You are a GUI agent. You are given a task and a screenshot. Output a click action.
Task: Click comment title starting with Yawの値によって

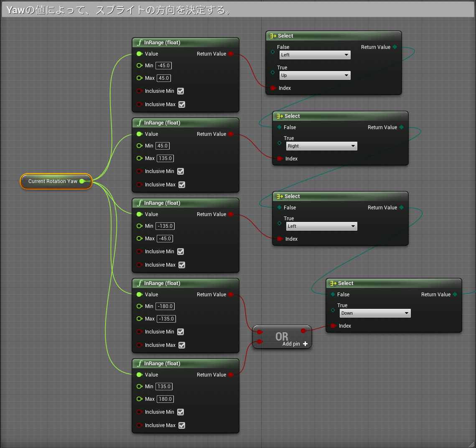point(118,10)
